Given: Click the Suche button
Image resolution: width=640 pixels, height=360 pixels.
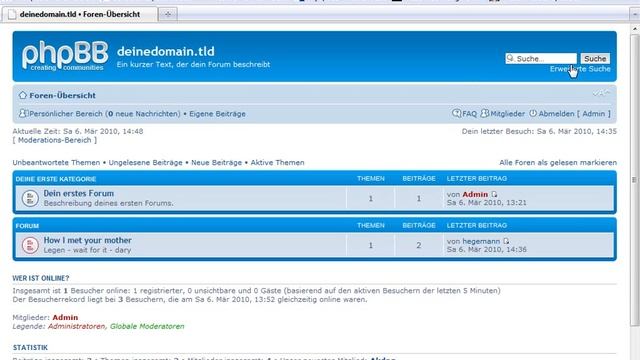Looking at the screenshot, I should point(595,59).
